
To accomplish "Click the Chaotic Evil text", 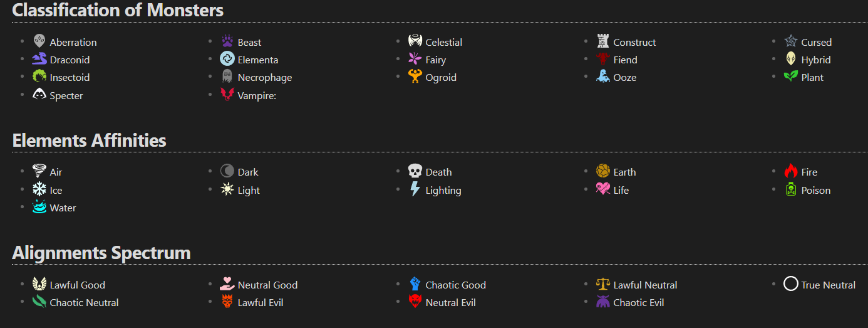I will [639, 302].
